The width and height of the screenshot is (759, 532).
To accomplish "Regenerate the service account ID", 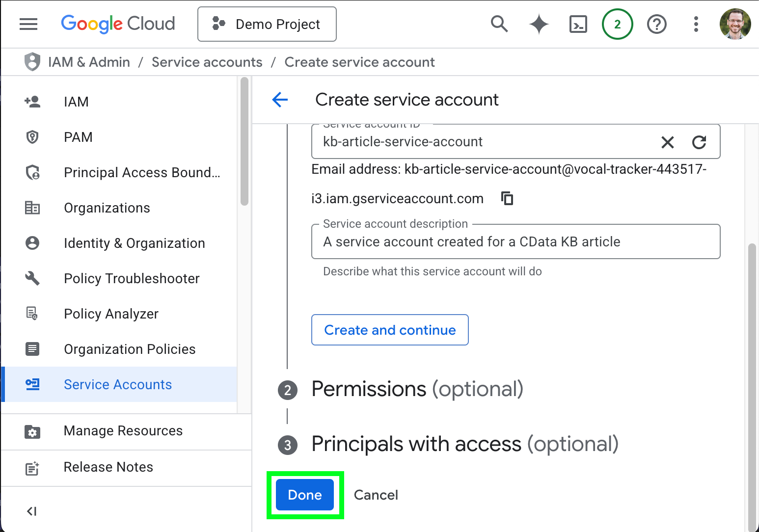I will pos(700,142).
